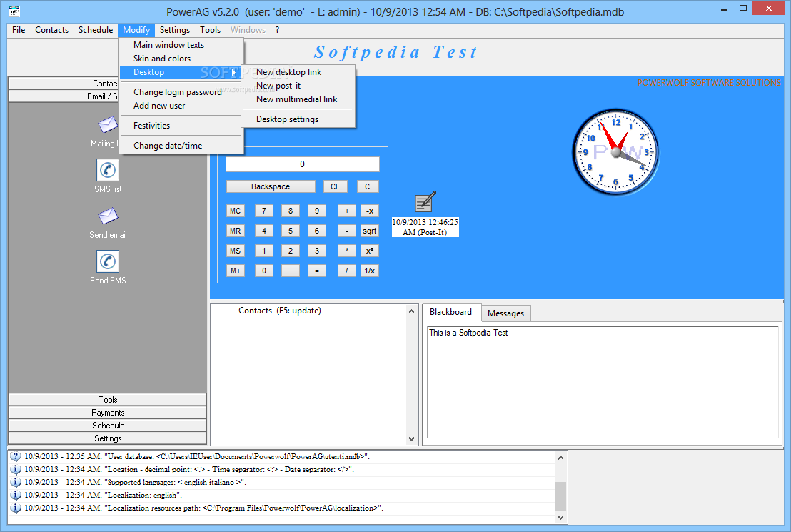Switch to the Blackboard tab
The width and height of the screenshot is (791, 532).
click(x=450, y=312)
